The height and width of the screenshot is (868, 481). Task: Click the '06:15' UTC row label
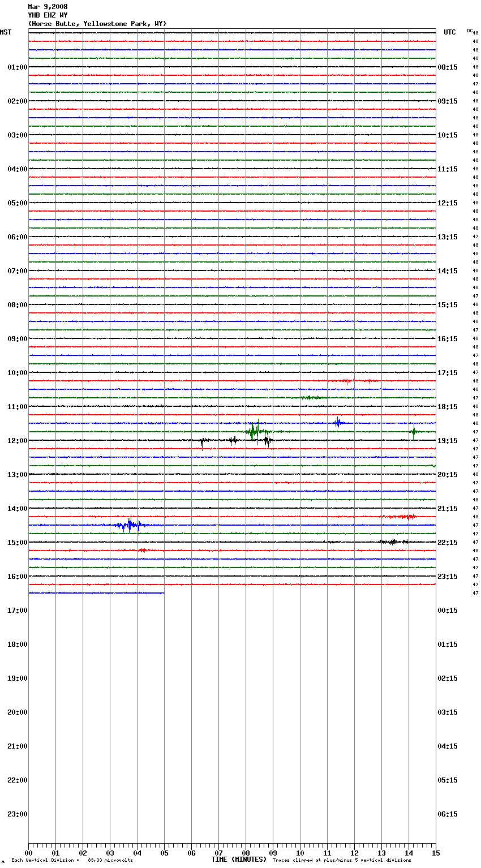(448, 814)
